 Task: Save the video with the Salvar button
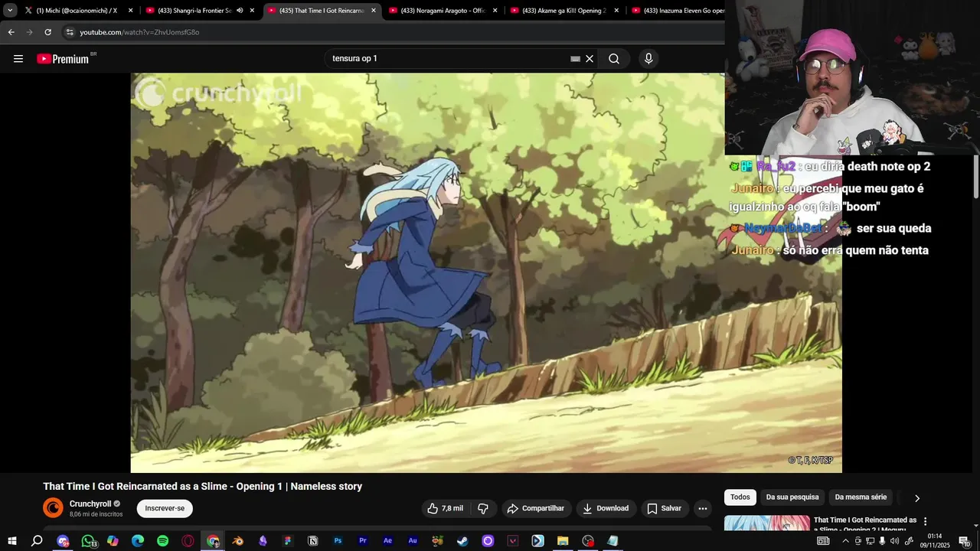664,508
